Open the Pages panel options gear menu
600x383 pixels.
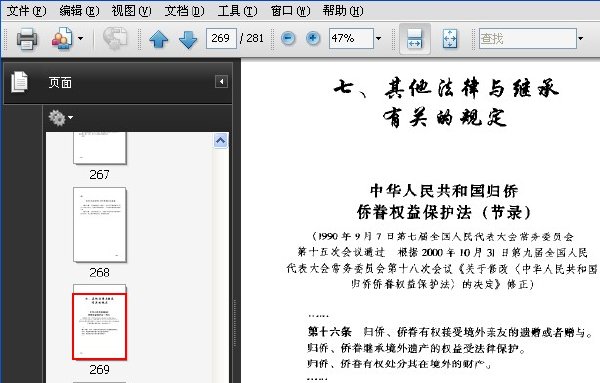60,117
